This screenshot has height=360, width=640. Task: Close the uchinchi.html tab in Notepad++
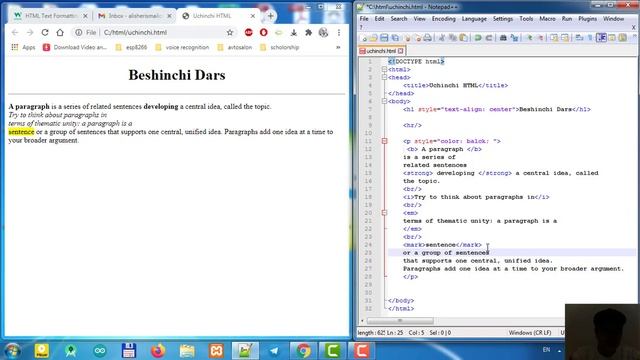[x=401, y=51]
